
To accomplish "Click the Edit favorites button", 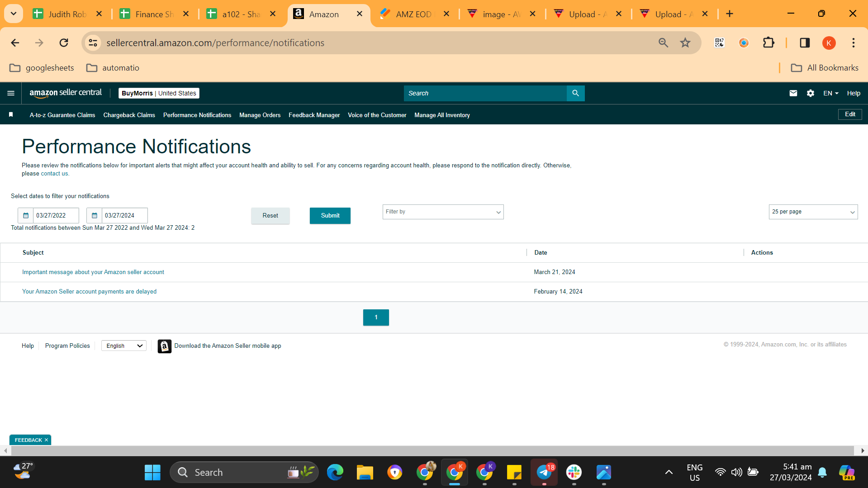I will 850,114.
